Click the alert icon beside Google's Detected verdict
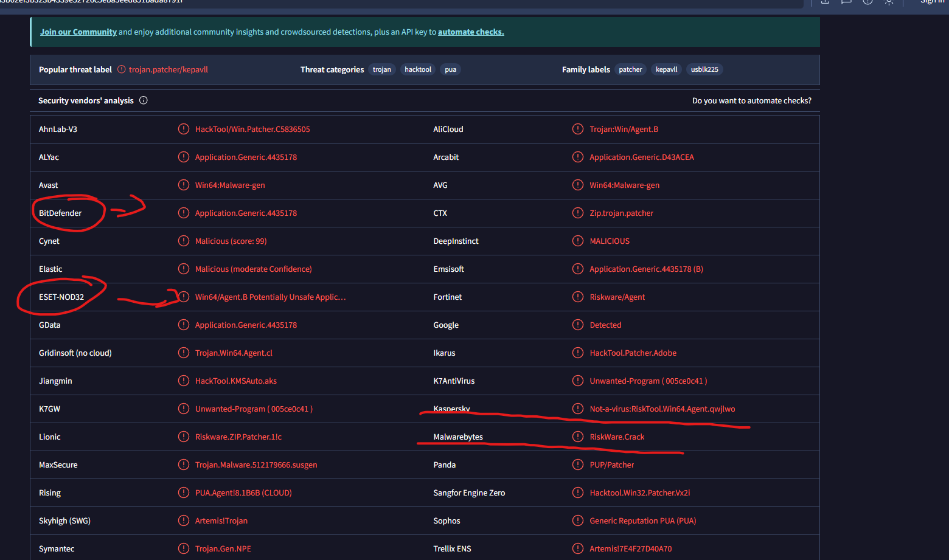 [578, 325]
